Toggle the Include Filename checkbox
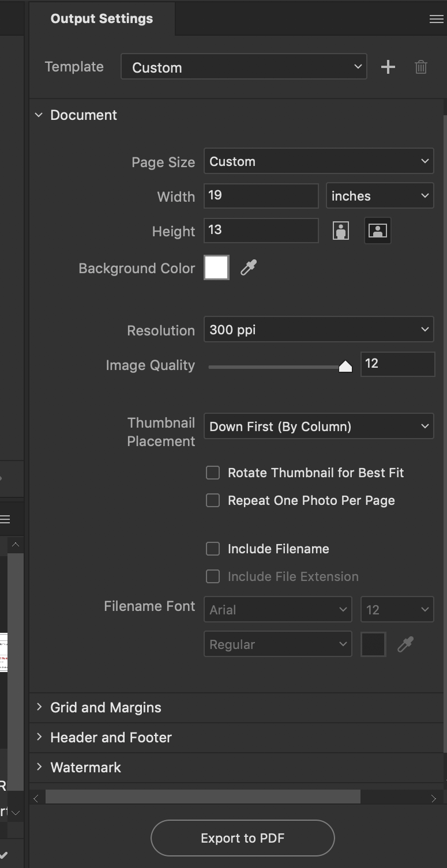Viewport: 447px width, 868px height. pos(213,549)
